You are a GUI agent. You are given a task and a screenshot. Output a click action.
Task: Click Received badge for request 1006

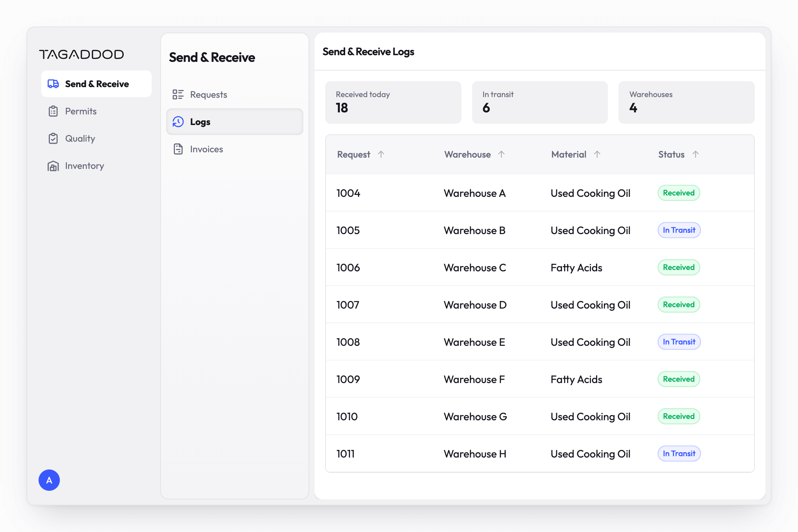coord(679,267)
